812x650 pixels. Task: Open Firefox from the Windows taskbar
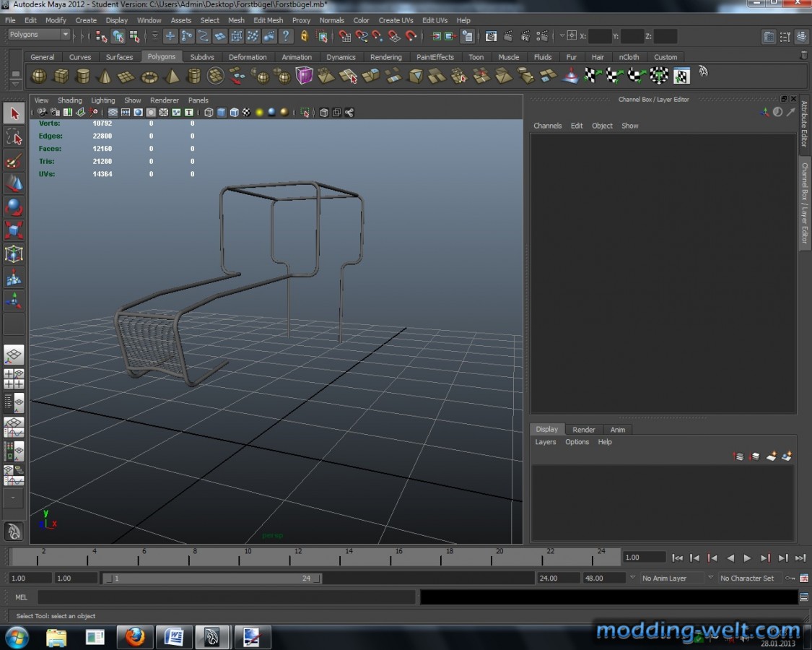pyautogui.click(x=135, y=636)
